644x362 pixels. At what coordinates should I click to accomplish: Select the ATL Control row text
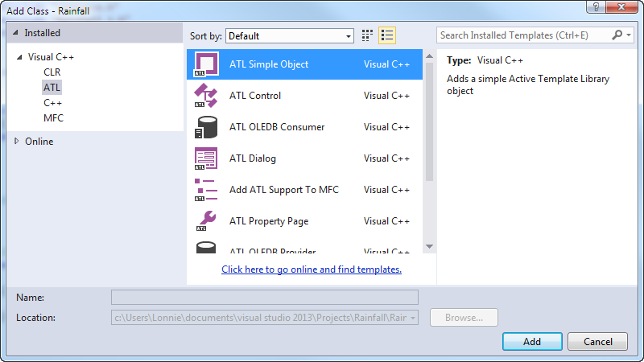pos(255,96)
